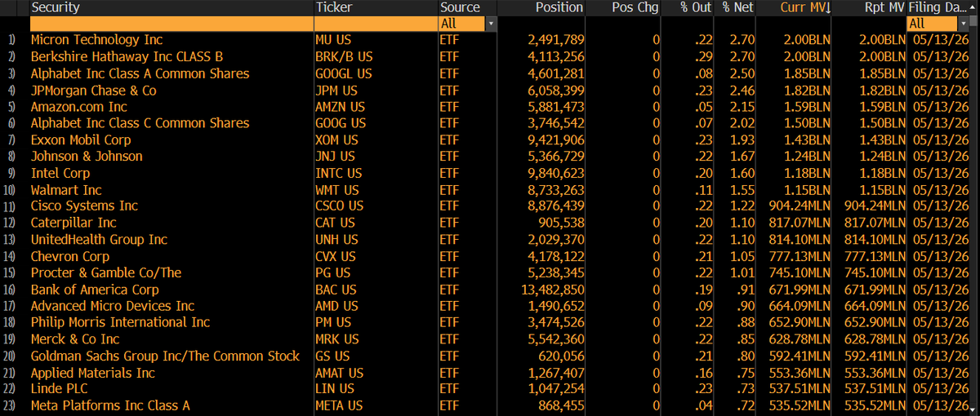Image resolution: width=980 pixels, height=416 pixels.
Task: Select the Intel Corp security
Action: tap(60, 173)
